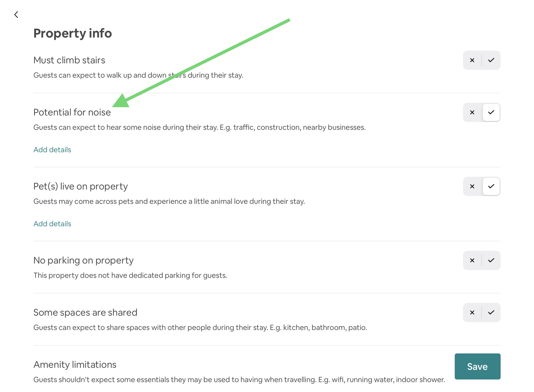
Task: Click the X for Must climb stairs
Action: click(x=472, y=60)
